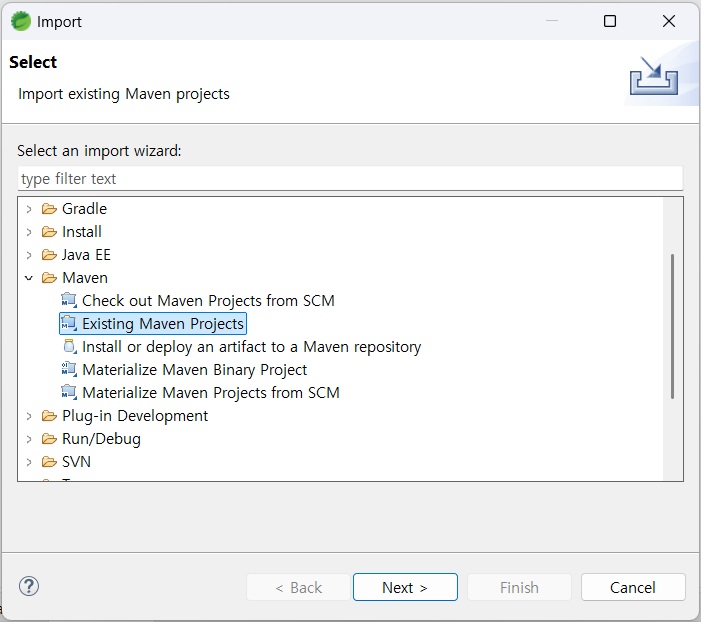Click the Materialize Maven Binary Project icon
701x622 pixels.
click(x=69, y=369)
